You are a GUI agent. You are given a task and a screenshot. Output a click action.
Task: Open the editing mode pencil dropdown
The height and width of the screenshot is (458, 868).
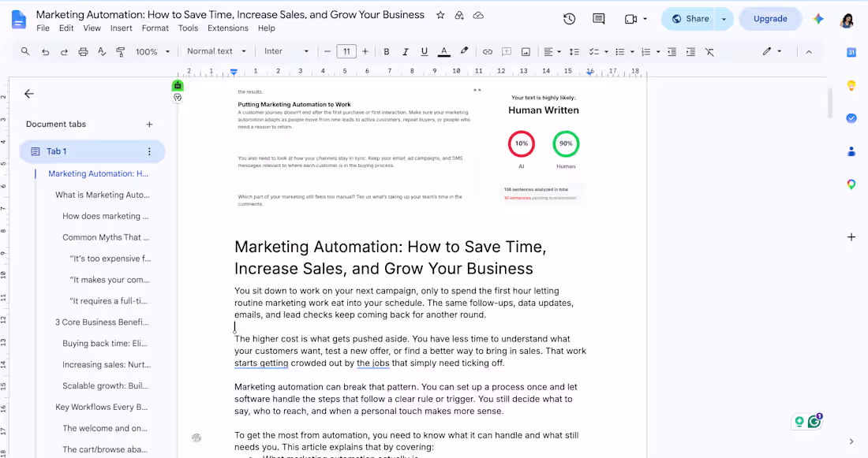tap(772, 51)
